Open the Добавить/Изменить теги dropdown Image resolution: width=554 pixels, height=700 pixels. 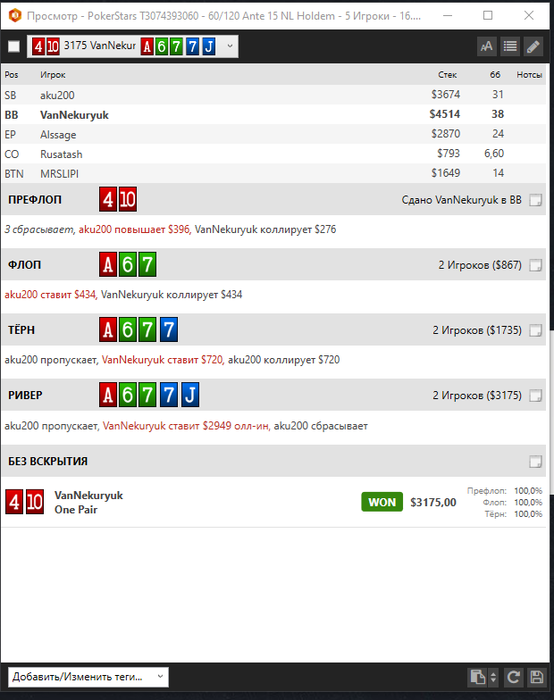88,677
